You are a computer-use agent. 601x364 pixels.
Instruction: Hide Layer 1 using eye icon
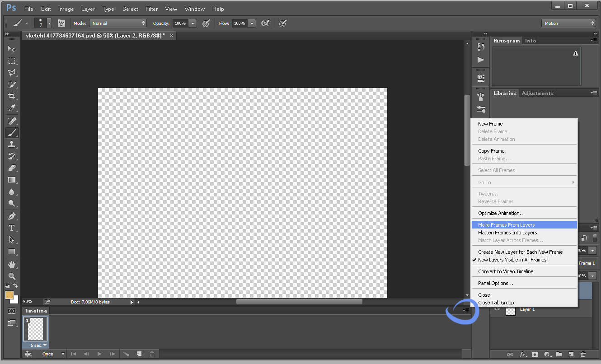pos(497,309)
